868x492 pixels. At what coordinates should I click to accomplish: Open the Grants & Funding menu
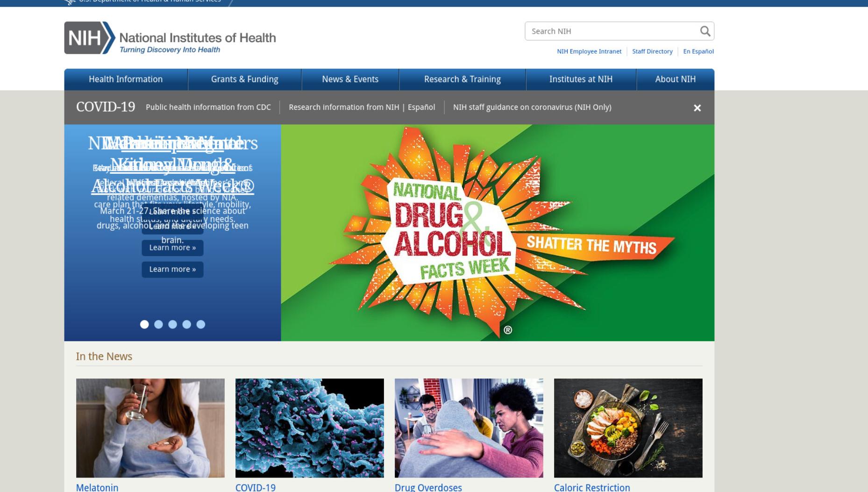pyautogui.click(x=244, y=79)
